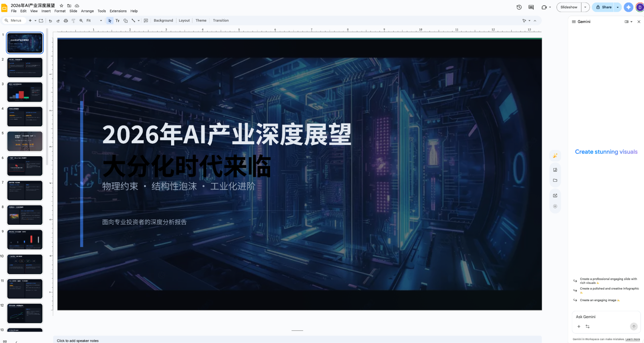
Task: Open the Learn more link
Action: pos(632,339)
